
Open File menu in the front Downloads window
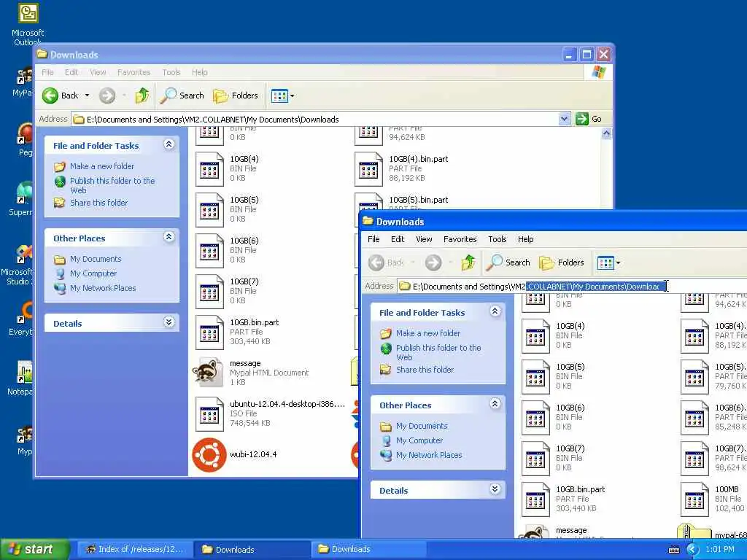(x=373, y=239)
